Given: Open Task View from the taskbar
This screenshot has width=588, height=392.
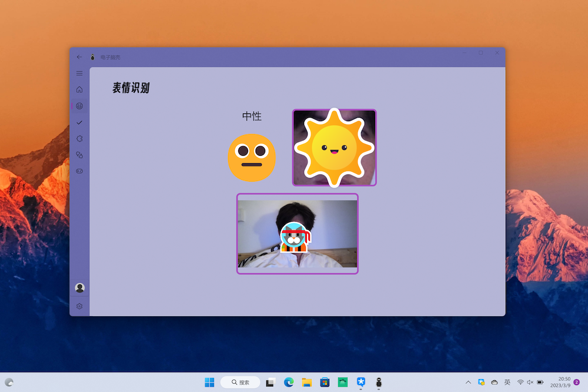Looking at the screenshot, I should point(270,382).
